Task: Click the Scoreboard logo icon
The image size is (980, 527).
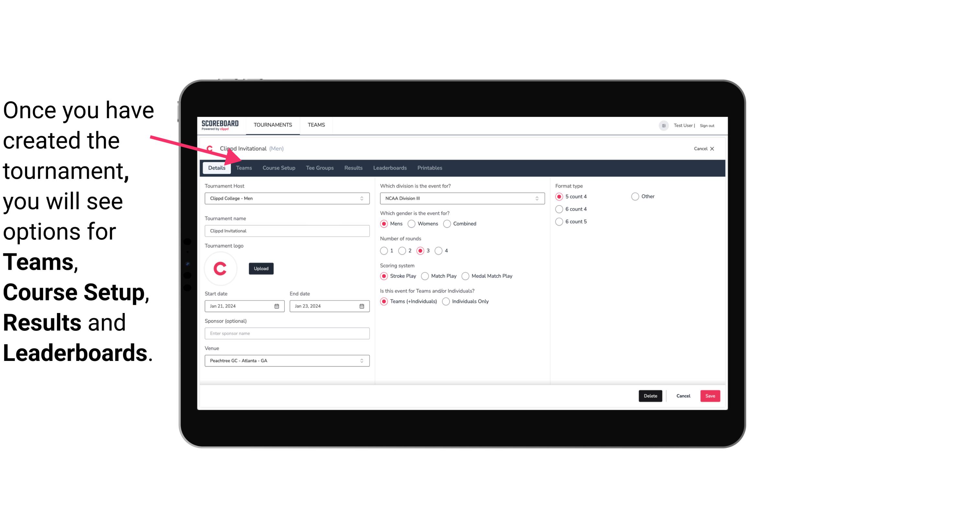Action: (x=219, y=125)
